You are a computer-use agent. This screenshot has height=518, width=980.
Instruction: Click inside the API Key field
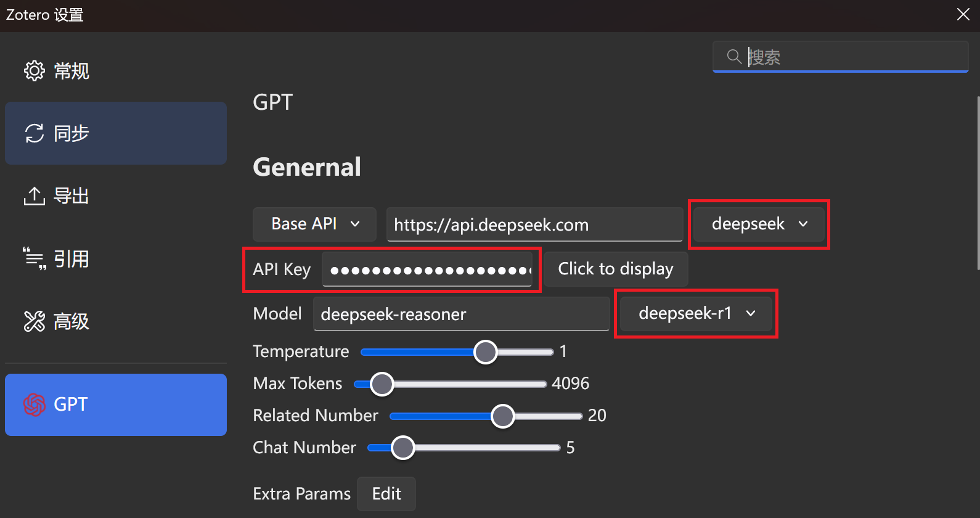tap(428, 269)
